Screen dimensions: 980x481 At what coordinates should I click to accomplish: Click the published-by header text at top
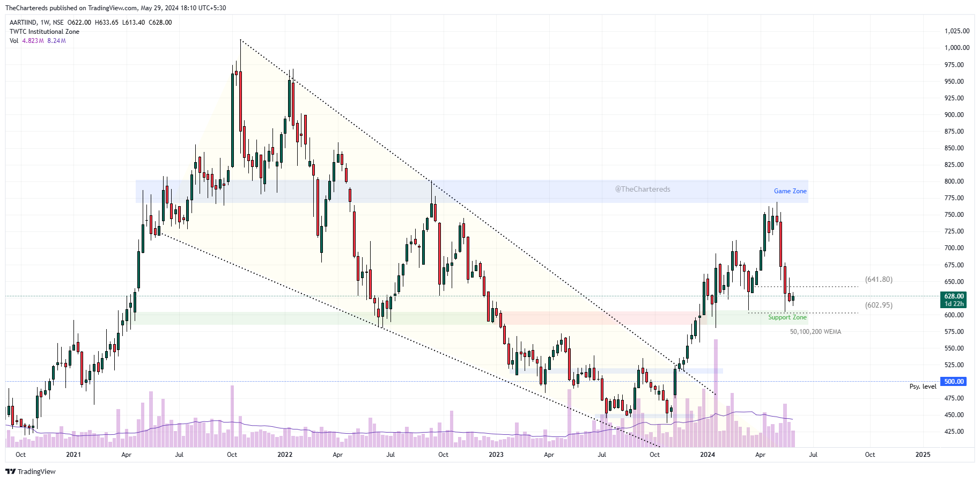coord(115,8)
